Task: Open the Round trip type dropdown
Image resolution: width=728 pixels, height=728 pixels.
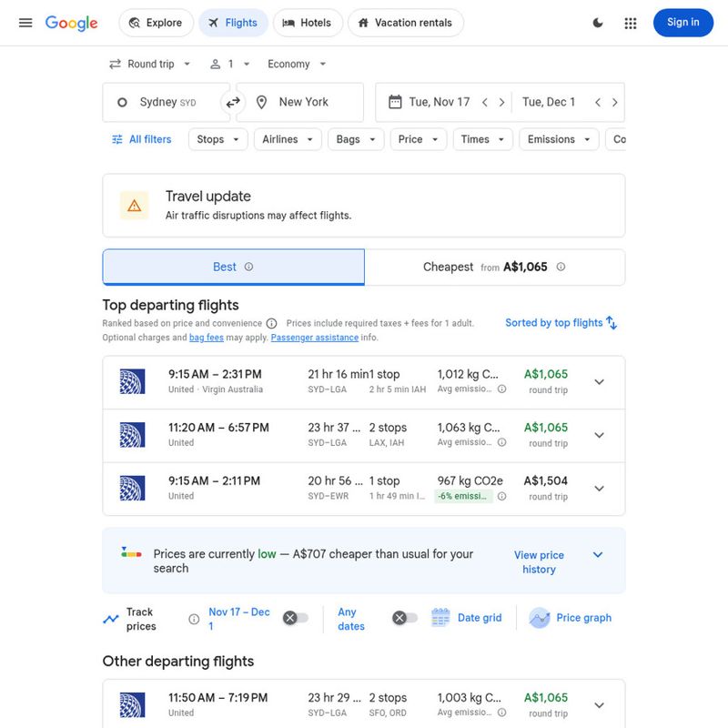Action: 150,64
